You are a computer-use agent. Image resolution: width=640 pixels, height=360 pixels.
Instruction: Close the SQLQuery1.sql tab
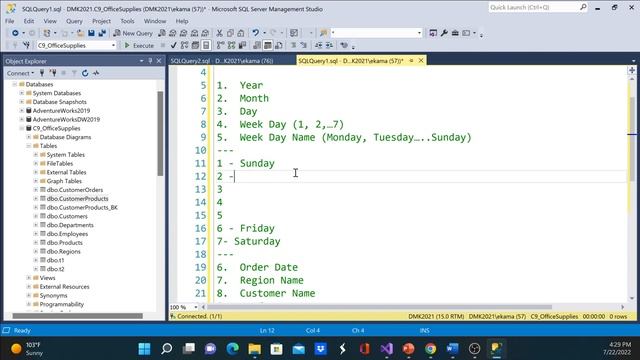(421, 60)
